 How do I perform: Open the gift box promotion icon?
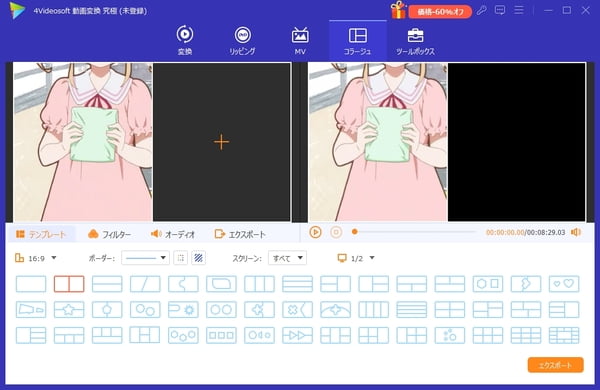pyautogui.click(x=398, y=10)
